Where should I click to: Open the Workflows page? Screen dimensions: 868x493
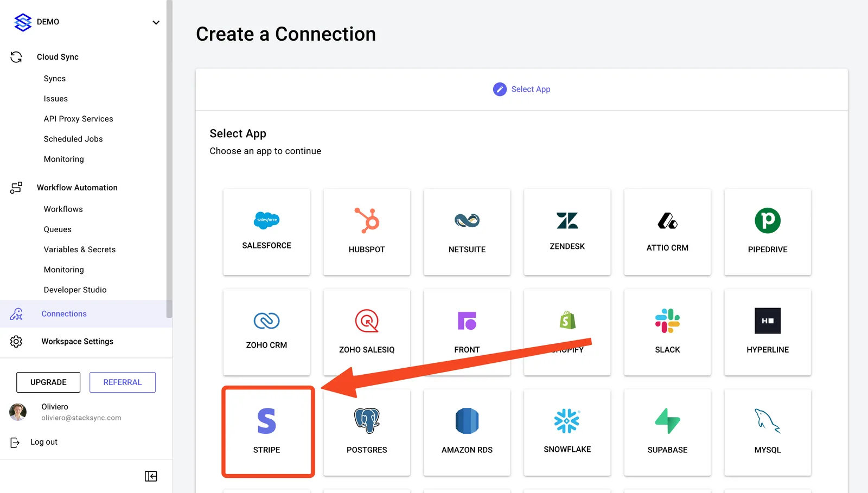(x=63, y=209)
